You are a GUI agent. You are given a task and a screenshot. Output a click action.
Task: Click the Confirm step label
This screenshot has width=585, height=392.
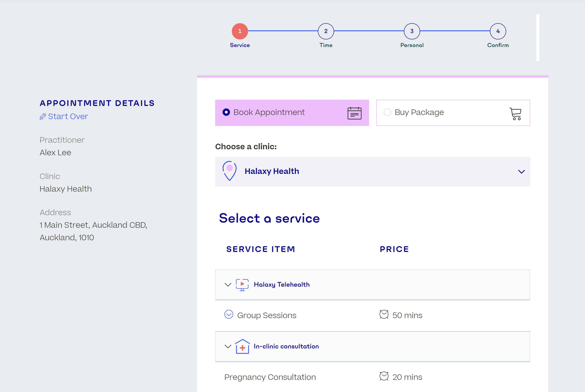[498, 45]
